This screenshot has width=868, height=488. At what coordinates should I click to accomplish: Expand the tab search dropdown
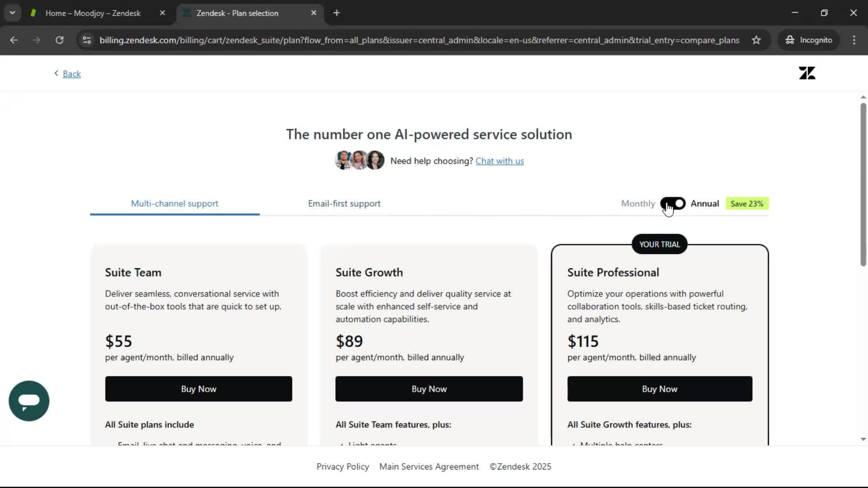point(12,13)
